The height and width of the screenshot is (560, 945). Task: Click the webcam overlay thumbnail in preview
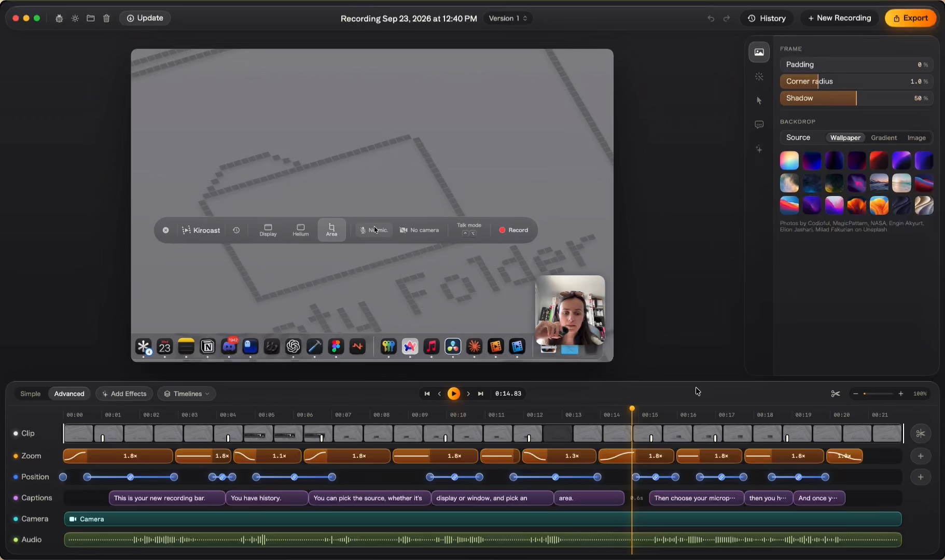(570, 311)
